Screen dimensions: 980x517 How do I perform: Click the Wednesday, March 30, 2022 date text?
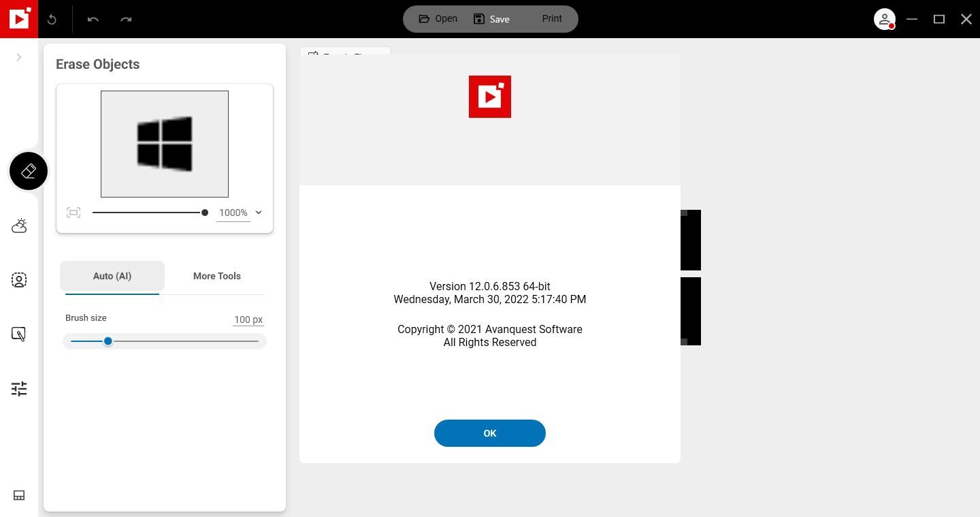point(490,299)
